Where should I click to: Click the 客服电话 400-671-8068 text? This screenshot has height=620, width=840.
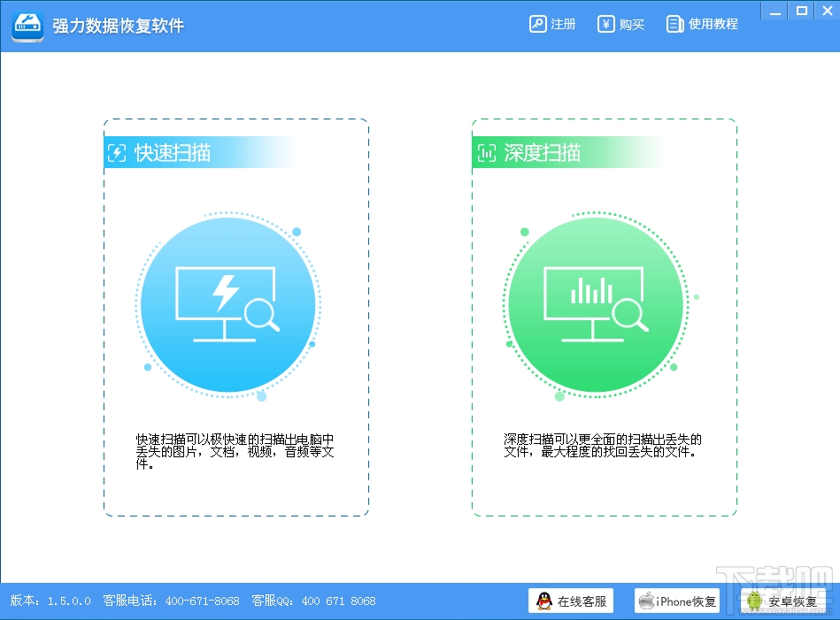coord(171,601)
